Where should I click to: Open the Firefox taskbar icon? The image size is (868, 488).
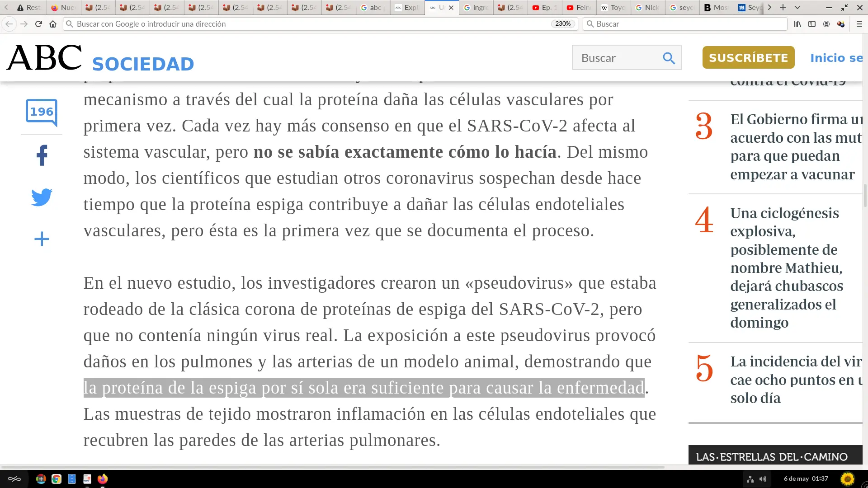point(103,479)
